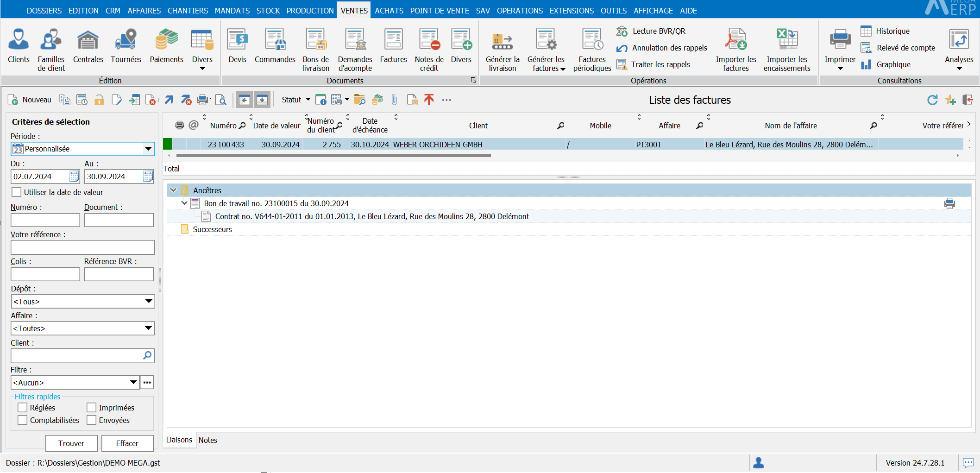980x473 pixels.
Task: Check the Réglées quick filter
Action: coord(22,408)
